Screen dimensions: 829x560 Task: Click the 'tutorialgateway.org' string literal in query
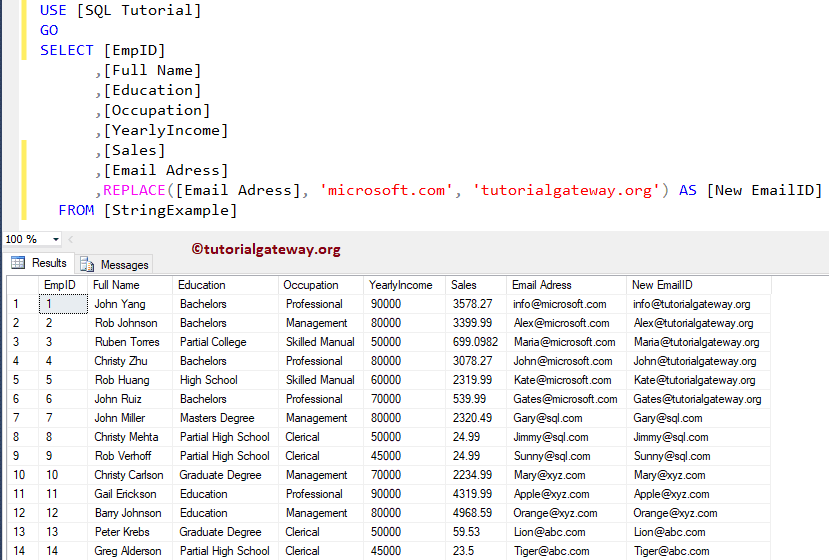566,190
